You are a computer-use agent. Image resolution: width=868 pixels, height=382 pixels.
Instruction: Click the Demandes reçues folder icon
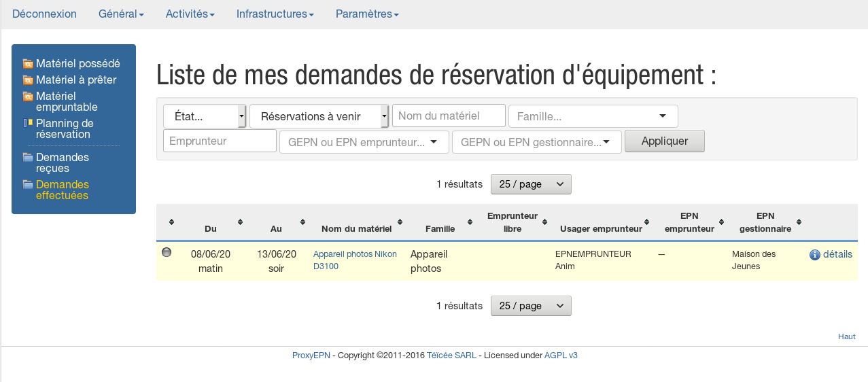click(x=28, y=158)
